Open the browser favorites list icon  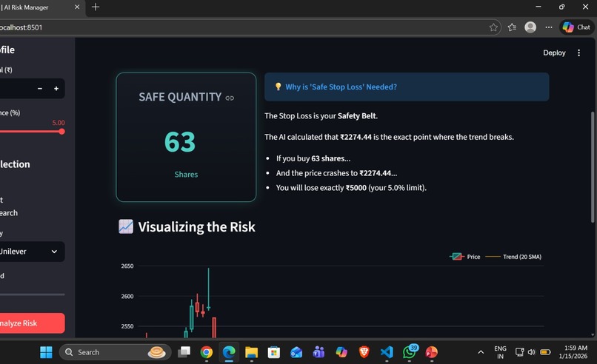tap(512, 27)
